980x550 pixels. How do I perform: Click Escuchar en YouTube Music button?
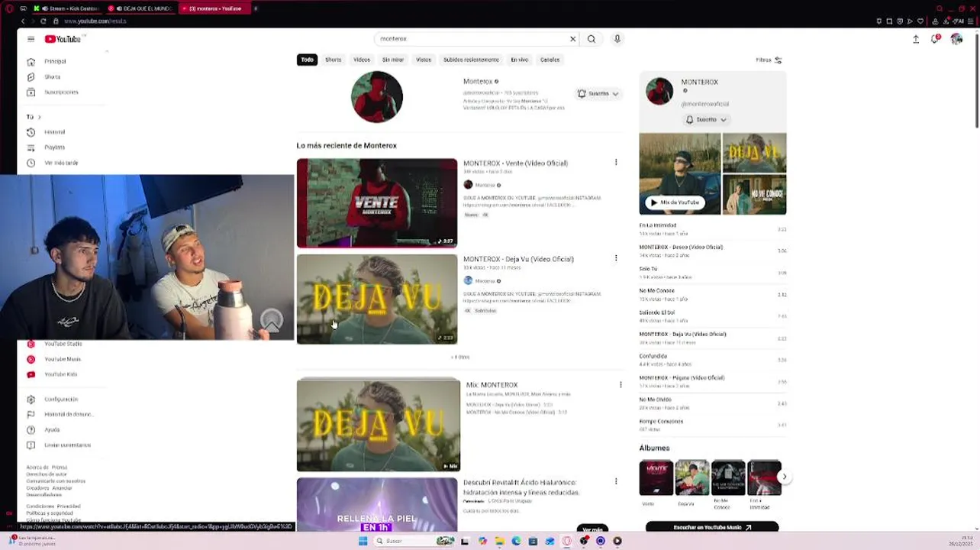[x=712, y=527]
